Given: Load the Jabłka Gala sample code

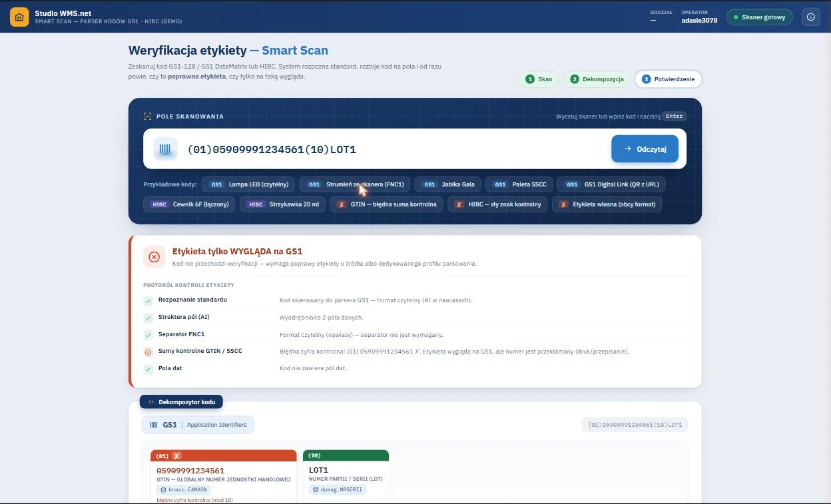Looking at the screenshot, I should [447, 184].
